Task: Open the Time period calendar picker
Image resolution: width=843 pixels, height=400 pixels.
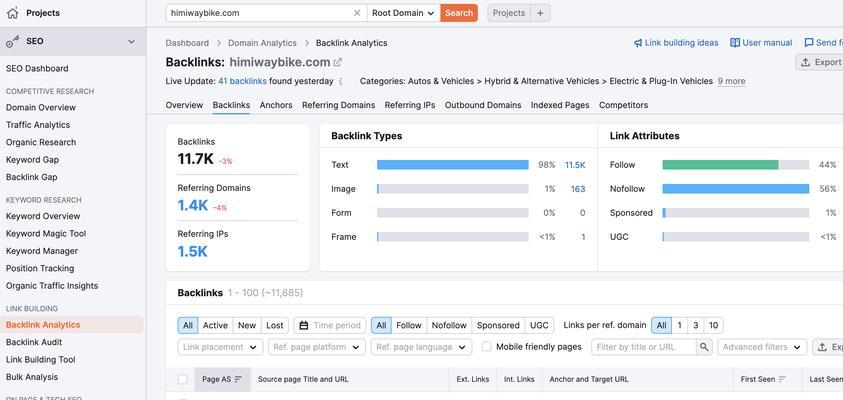Action: [x=330, y=325]
